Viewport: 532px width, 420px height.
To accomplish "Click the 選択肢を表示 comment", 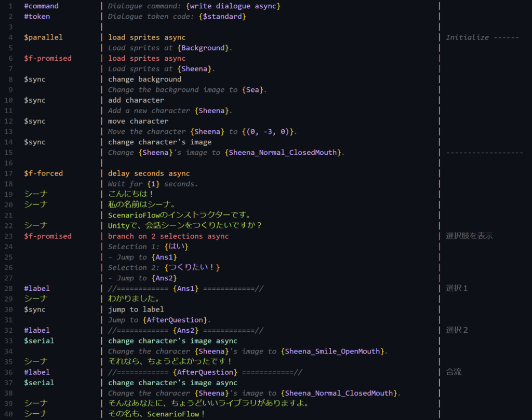I will click(469, 236).
